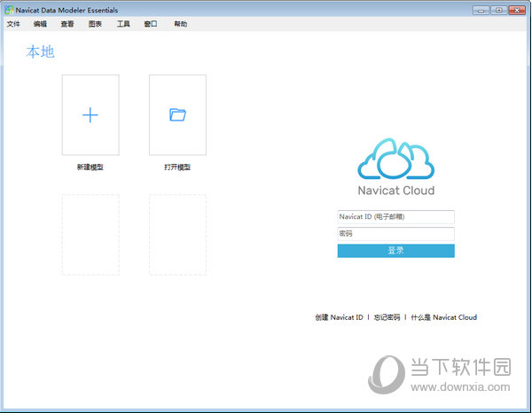This screenshot has width=532, height=413.
Task: Open the 编辑 menu
Action: [40, 24]
